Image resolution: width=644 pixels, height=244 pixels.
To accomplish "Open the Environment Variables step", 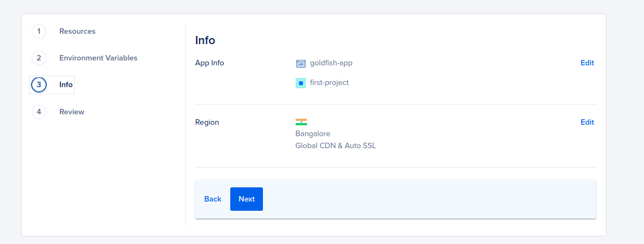I will (98, 58).
